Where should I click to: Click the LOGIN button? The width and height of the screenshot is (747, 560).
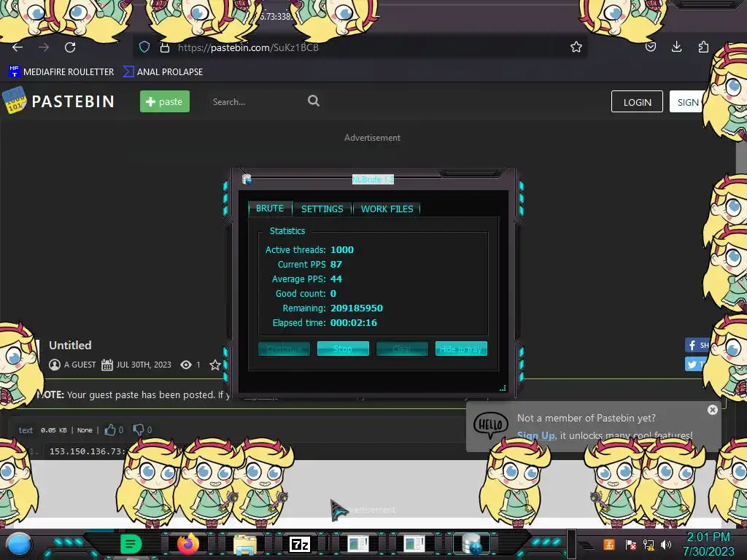637,101
